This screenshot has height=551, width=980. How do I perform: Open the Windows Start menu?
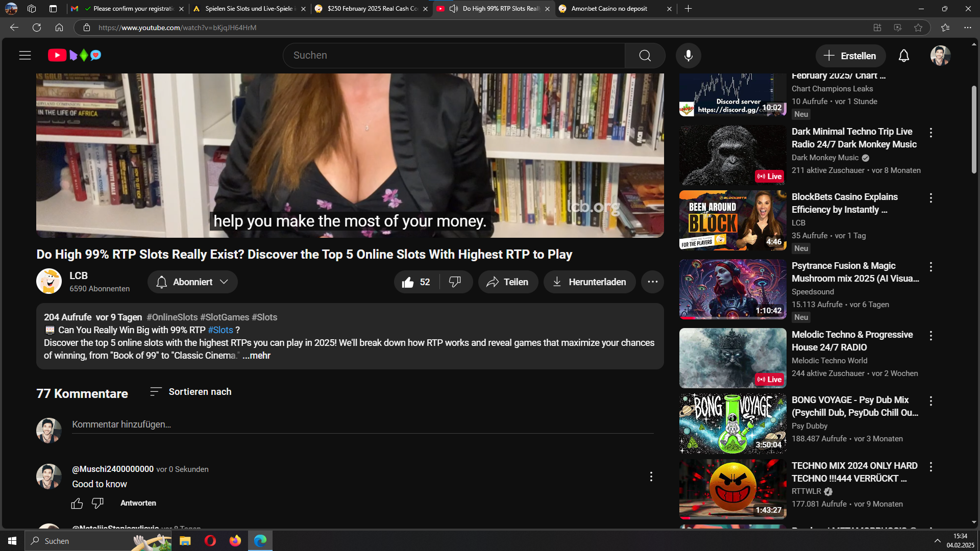[12, 541]
